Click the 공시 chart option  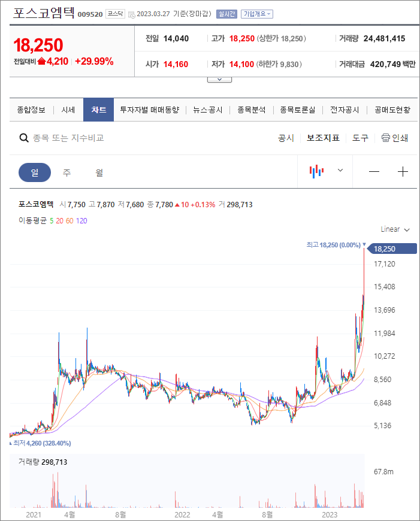point(286,138)
